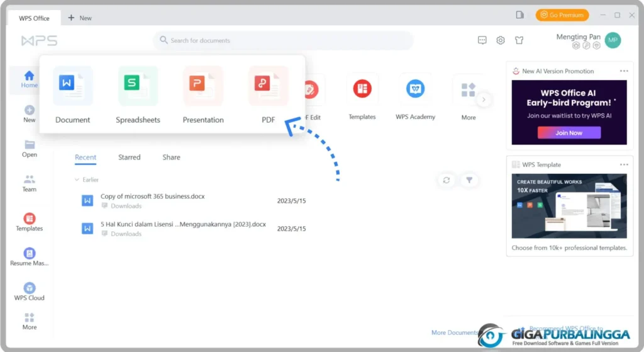Open the message feedback icon in header
Viewport: 644px width, 352px height.
[x=482, y=40]
